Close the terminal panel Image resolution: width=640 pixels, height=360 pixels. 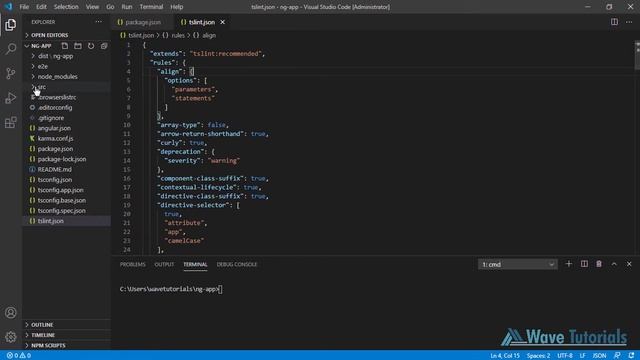pyautogui.click(x=629, y=264)
